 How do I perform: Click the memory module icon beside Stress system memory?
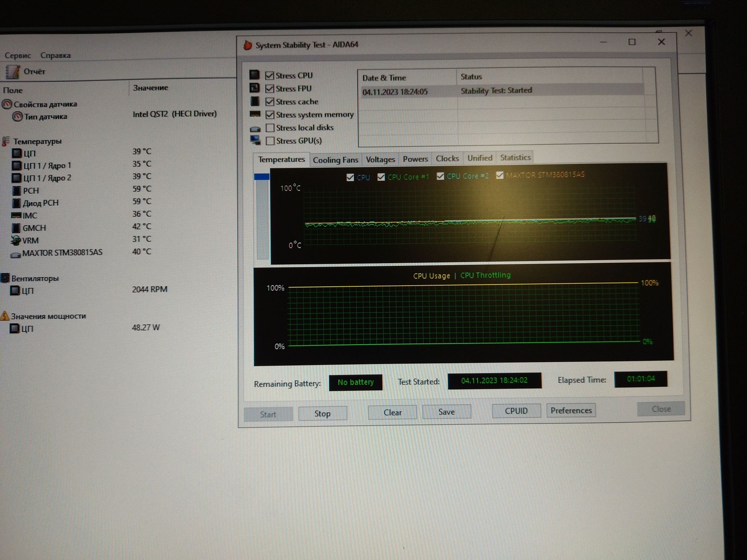[255, 114]
